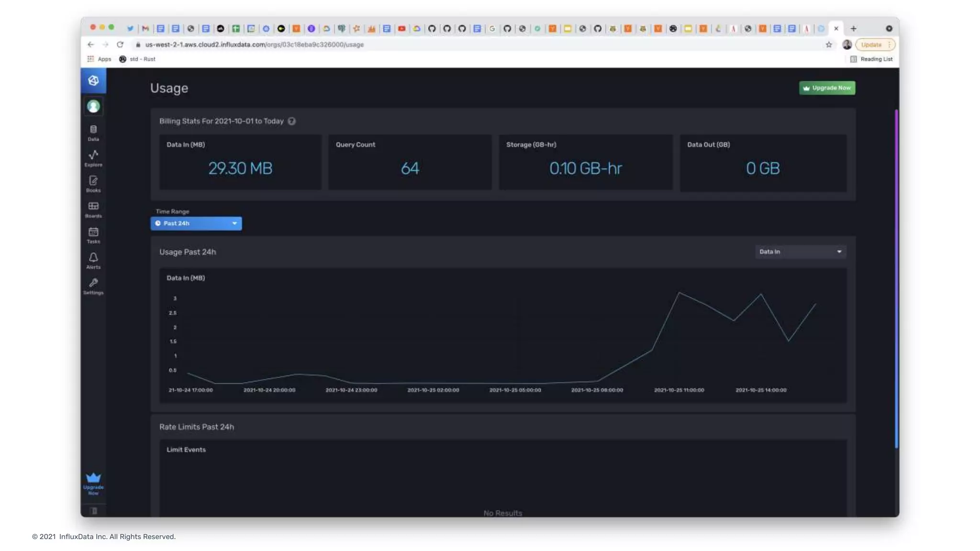Image resolution: width=980 pixels, height=551 pixels.
Task: Click the page vertical scrollbar
Action: click(x=896, y=277)
